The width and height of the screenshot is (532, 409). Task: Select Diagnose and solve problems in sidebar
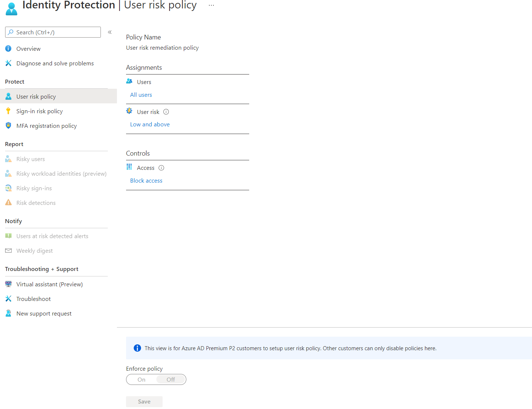click(x=55, y=63)
